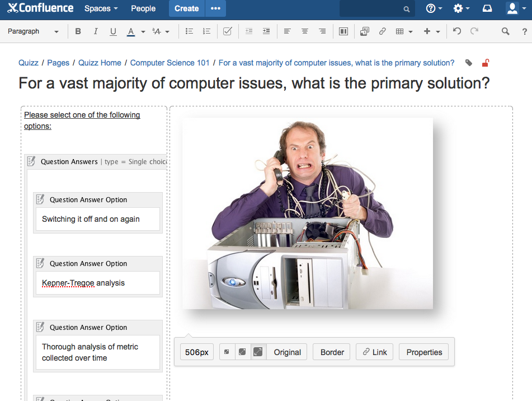Toggle bold formatting in the toolbar
The height and width of the screenshot is (401, 532).
coord(78,31)
